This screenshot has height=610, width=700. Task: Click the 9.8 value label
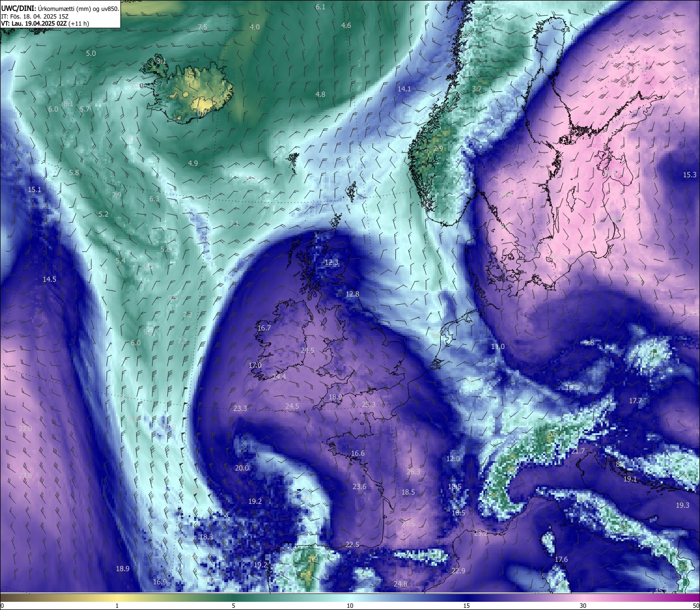click(x=589, y=342)
